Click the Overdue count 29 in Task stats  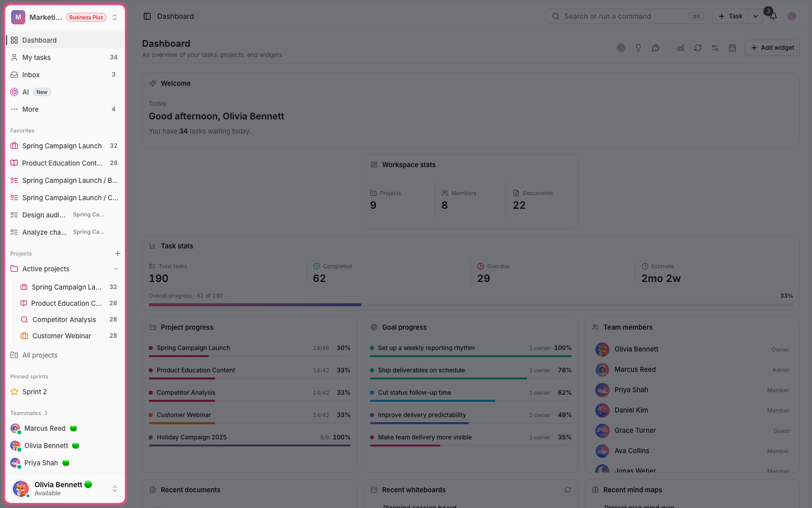(484, 278)
